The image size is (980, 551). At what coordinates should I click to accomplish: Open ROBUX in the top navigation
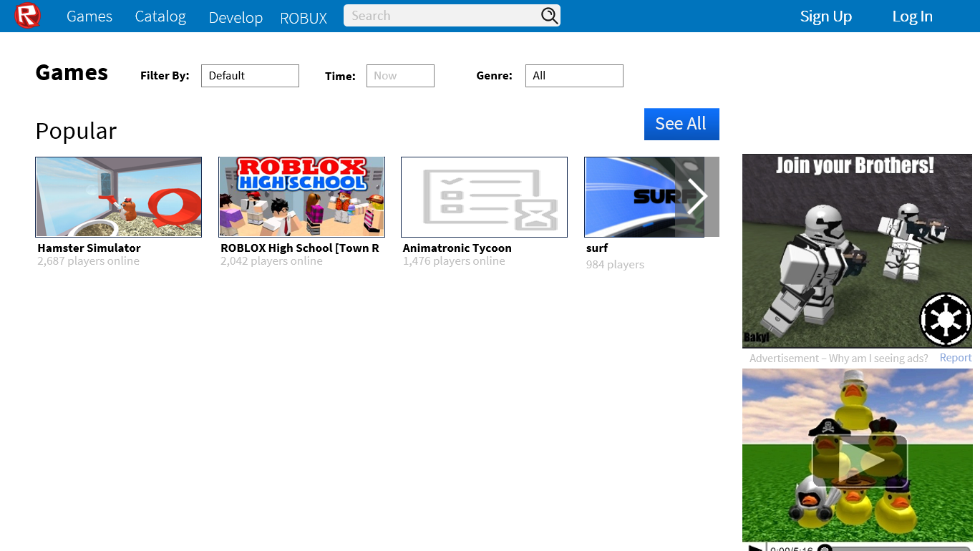point(304,19)
